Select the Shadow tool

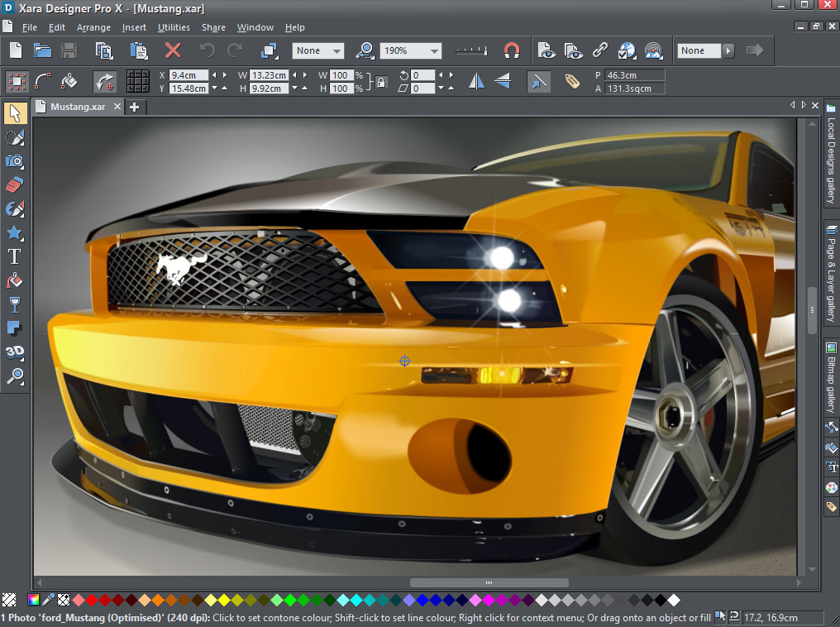pyautogui.click(x=15, y=328)
